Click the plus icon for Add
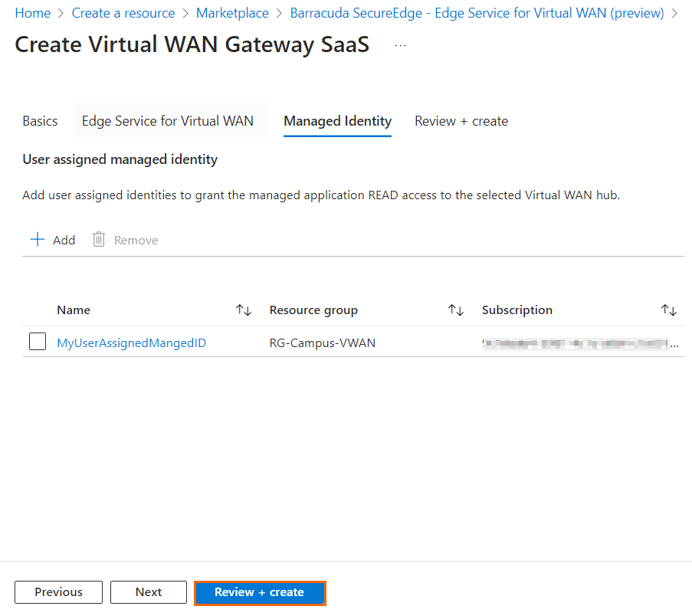The width and height of the screenshot is (692, 616). pos(38,240)
